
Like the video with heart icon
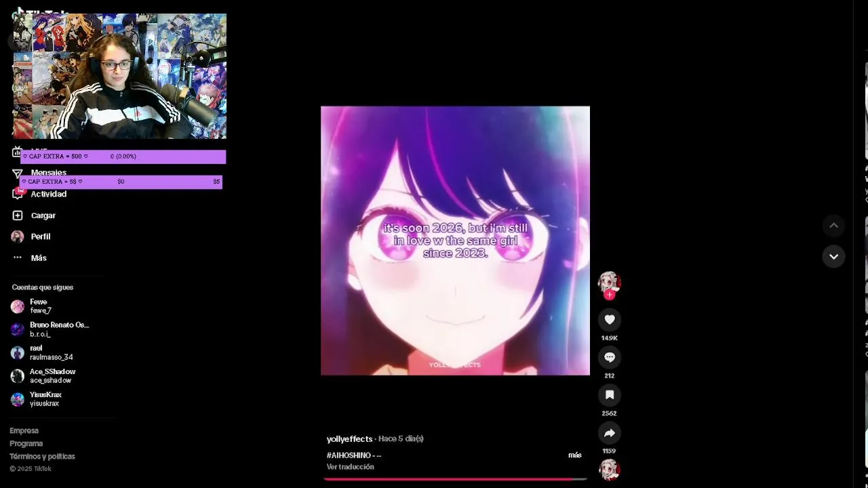[610, 319]
